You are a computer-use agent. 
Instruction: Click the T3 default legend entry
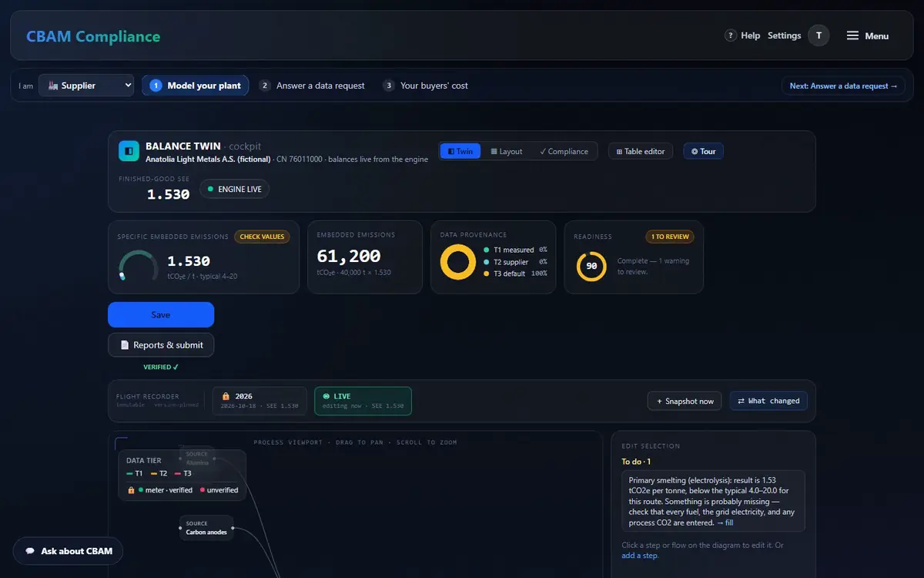(x=515, y=274)
